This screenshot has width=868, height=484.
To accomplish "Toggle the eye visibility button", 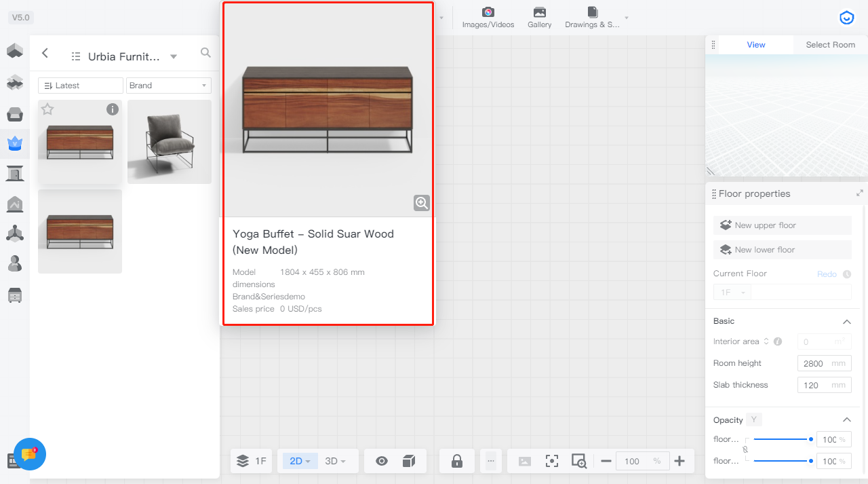I will point(382,461).
